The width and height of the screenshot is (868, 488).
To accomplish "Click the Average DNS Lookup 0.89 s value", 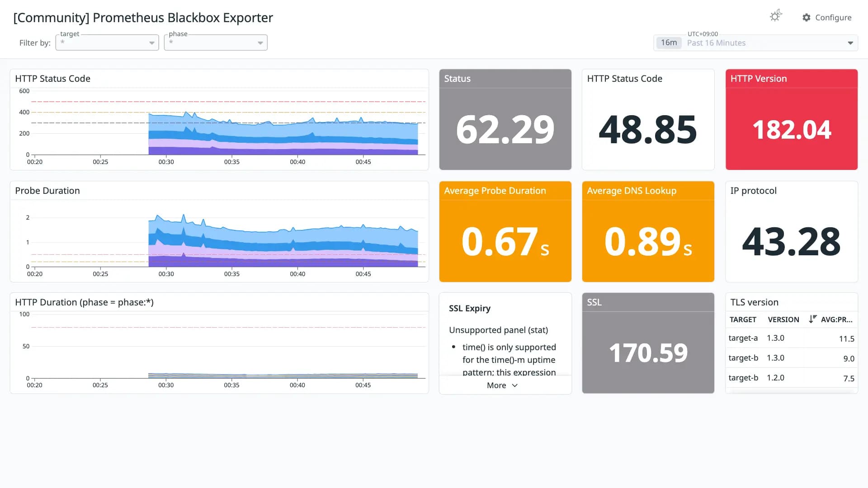I will [x=648, y=242].
